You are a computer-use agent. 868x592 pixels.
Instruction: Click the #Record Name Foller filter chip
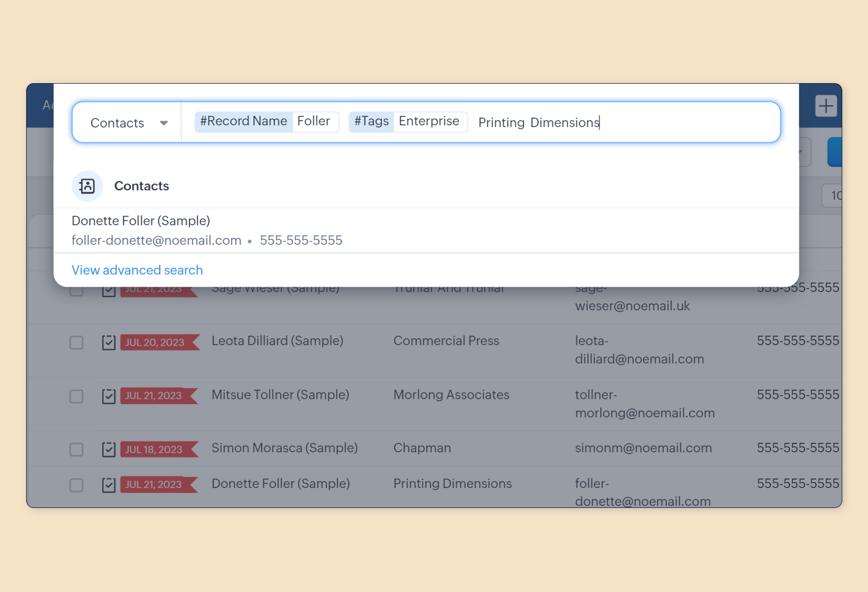tap(267, 122)
